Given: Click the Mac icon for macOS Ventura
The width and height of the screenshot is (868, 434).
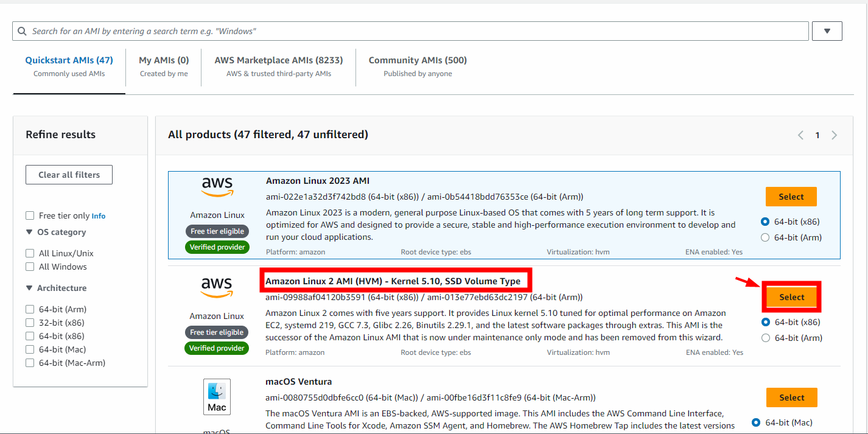Looking at the screenshot, I should point(217,396).
